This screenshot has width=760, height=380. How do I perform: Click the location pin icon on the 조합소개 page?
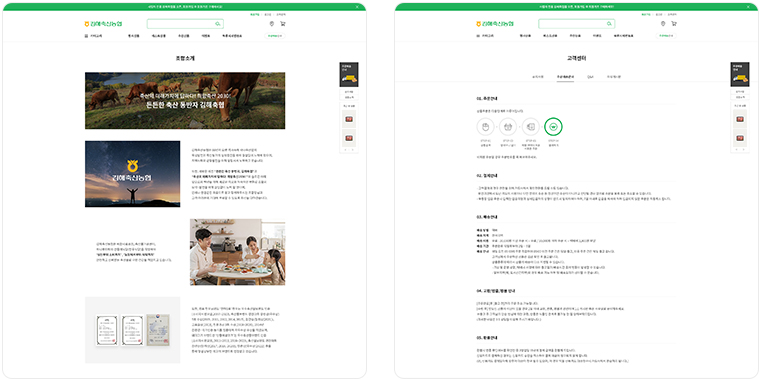pos(271,24)
